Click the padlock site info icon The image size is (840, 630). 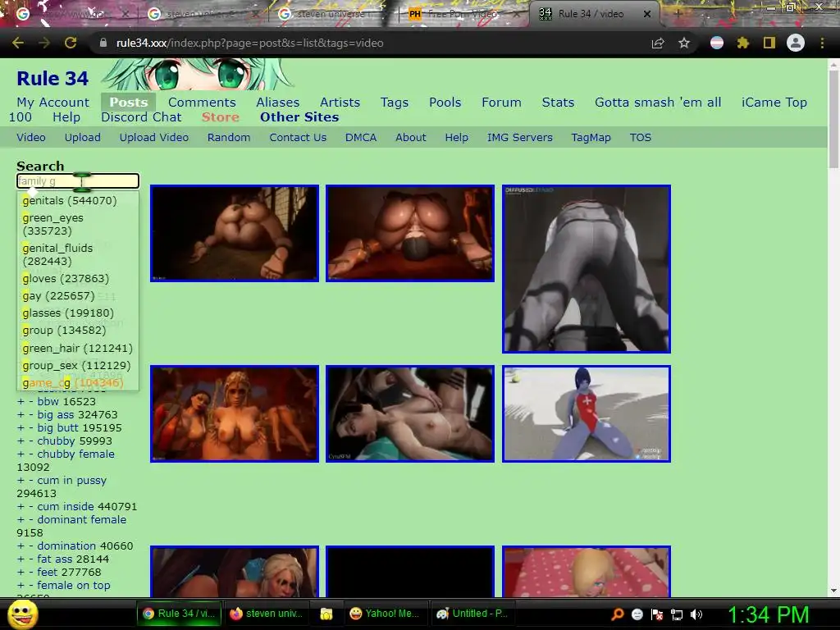(103, 43)
